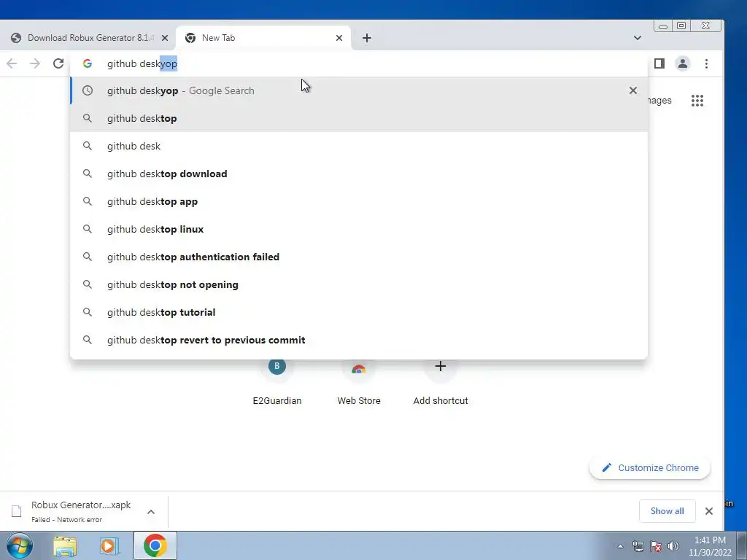Show hidden system tray icons

(x=620, y=546)
